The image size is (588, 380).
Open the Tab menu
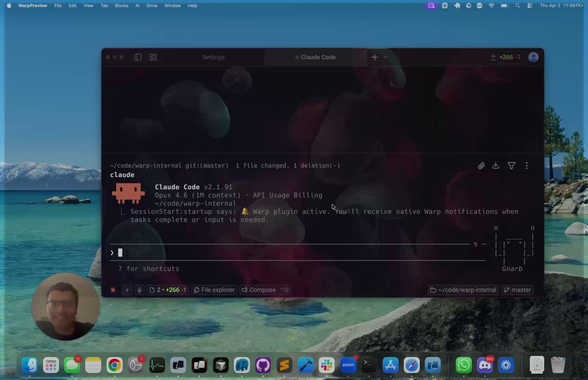104,6
